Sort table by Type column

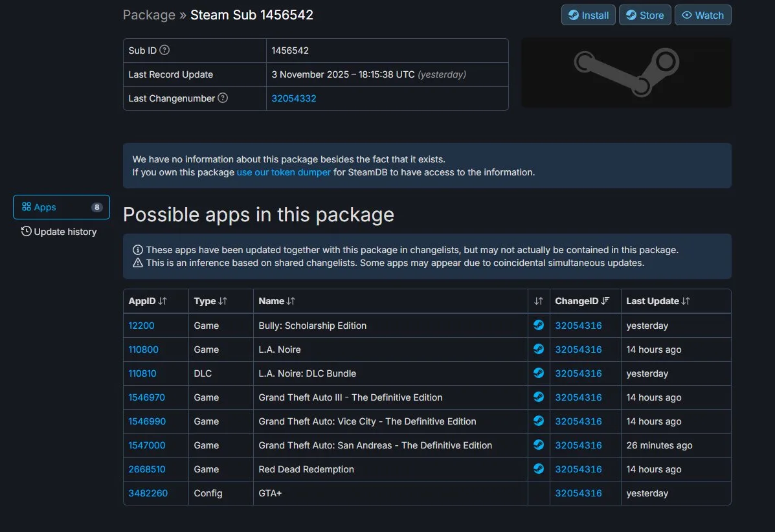tap(210, 301)
